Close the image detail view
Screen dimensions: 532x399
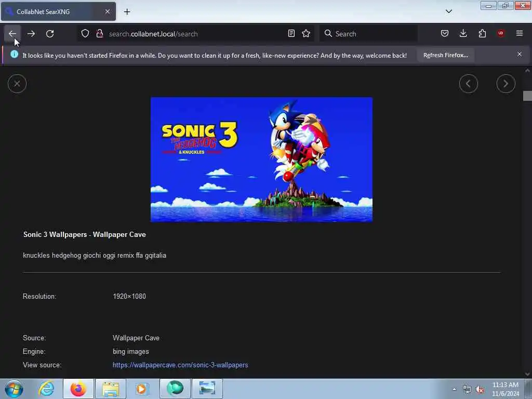pos(17,84)
